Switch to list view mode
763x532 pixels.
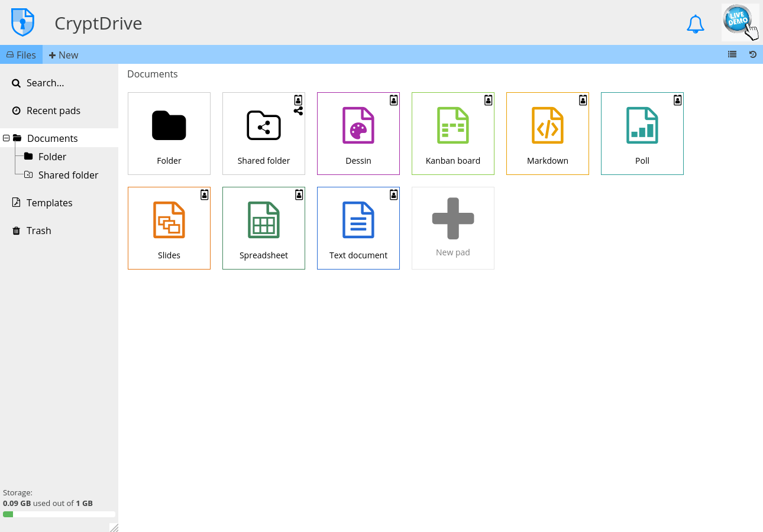pyautogui.click(x=732, y=54)
